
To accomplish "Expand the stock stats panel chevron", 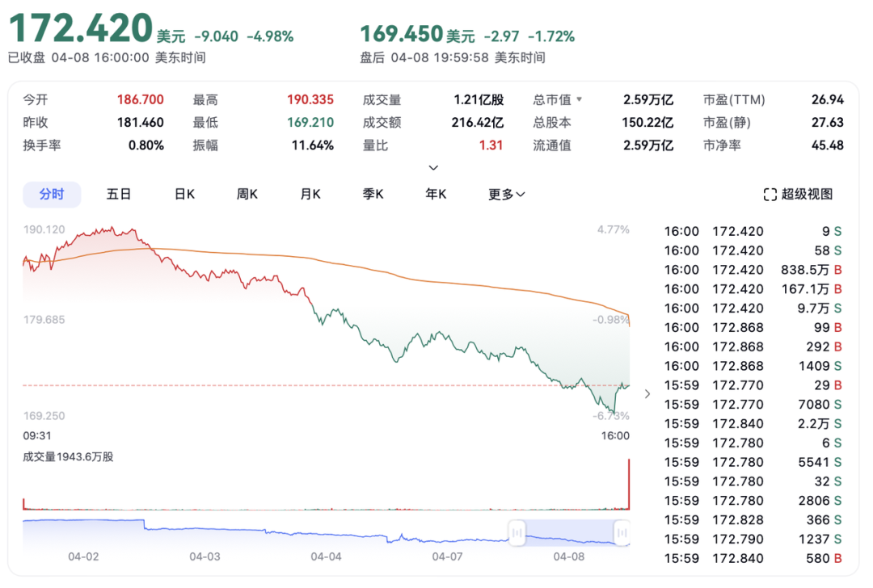I will tap(433, 168).
